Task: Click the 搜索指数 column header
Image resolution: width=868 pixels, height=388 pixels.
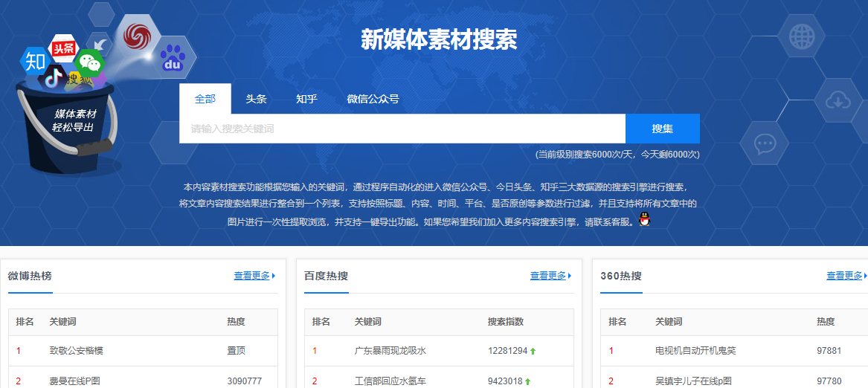Action: 506,322
